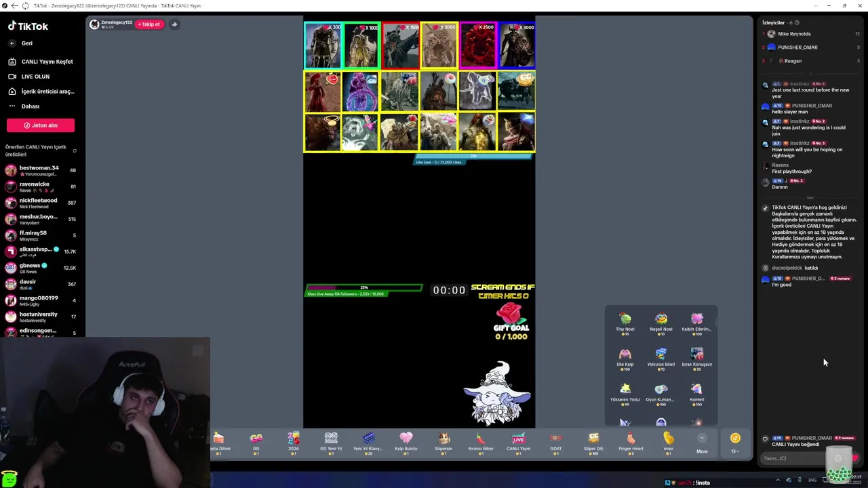Collapse gift panel with More chevron
The image size is (868, 488).
(702, 438)
